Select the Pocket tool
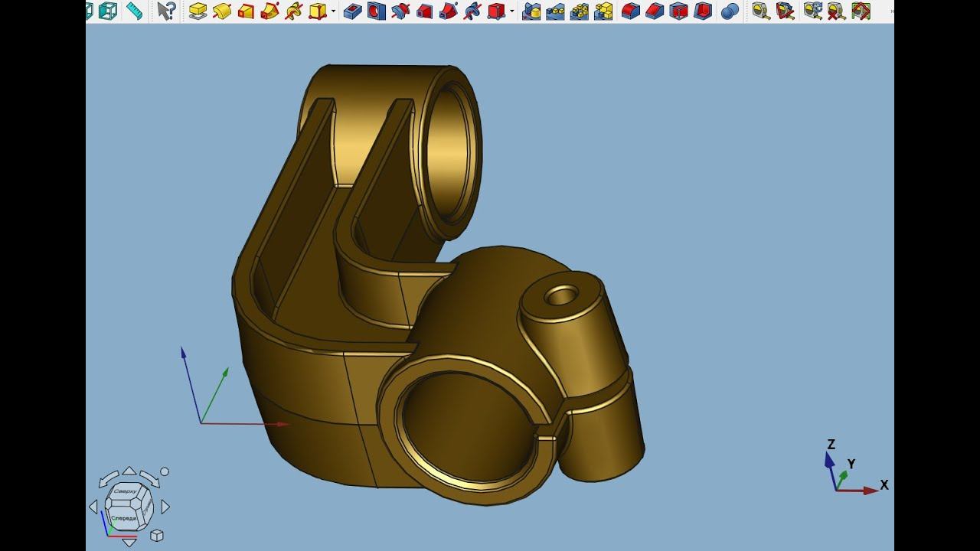Image resolution: width=980 pixels, height=551 pixels. tap(352, 11)
